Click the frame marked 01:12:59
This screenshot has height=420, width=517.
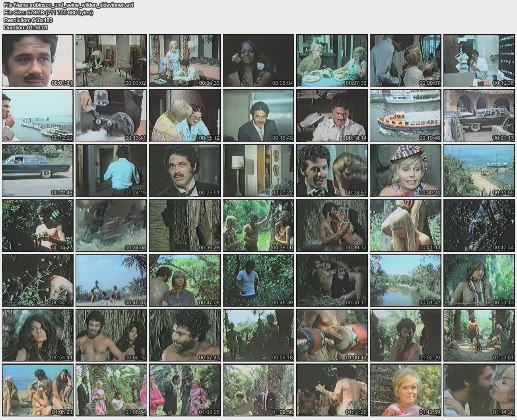point(406,390)
